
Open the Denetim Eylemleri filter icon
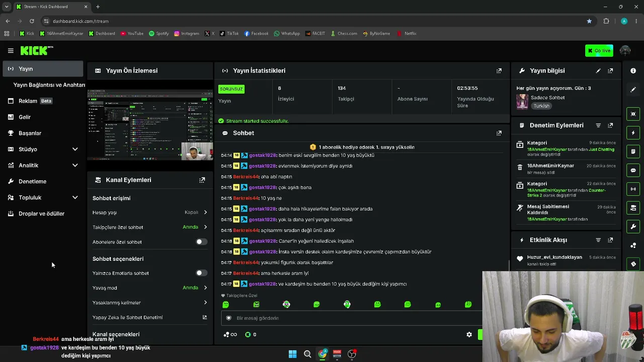tap(598, 125)
